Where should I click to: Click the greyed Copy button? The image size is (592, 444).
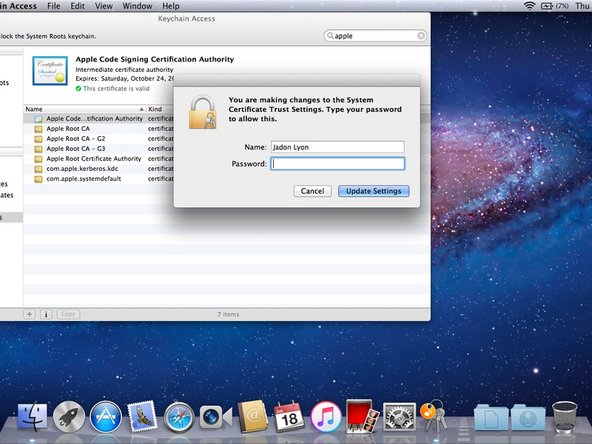click(x=68, y=314)
